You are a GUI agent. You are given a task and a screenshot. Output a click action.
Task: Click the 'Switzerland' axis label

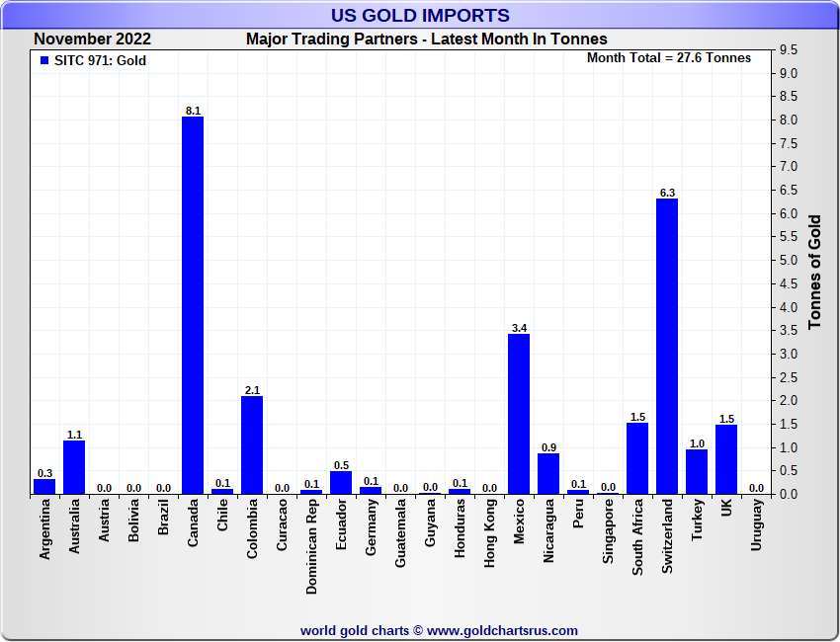pyautogui.click(x=667, y=536)
